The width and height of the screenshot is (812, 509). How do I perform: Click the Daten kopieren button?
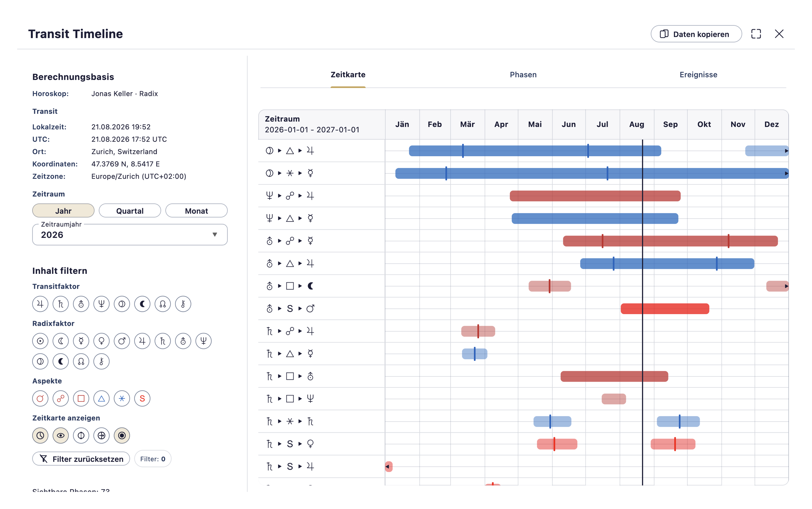click(x=696, y=34)
